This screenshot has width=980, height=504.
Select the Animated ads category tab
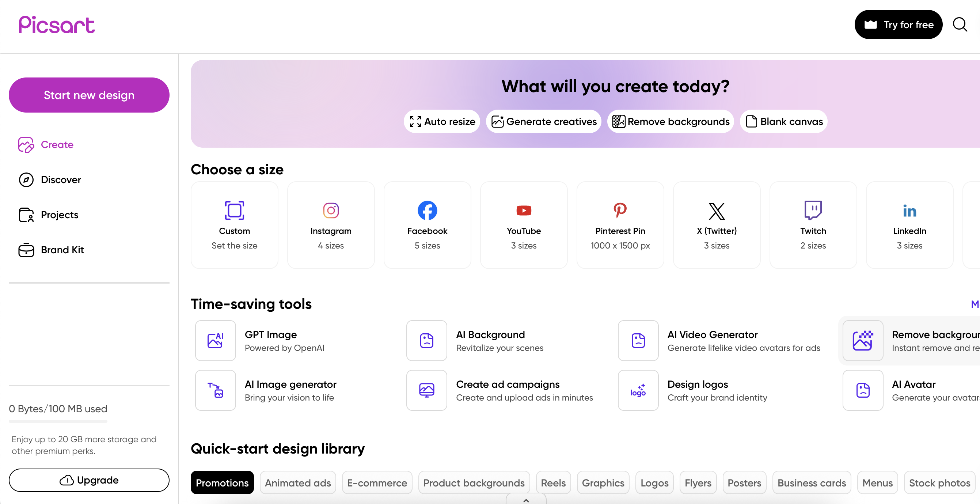pos(297,483)
